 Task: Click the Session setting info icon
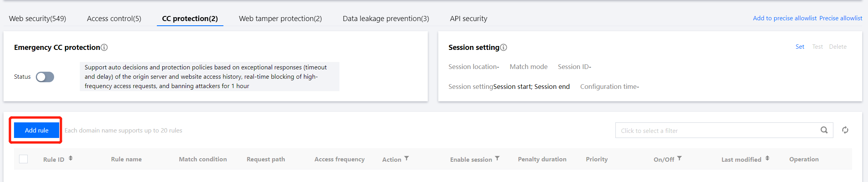tap(503, 48)
